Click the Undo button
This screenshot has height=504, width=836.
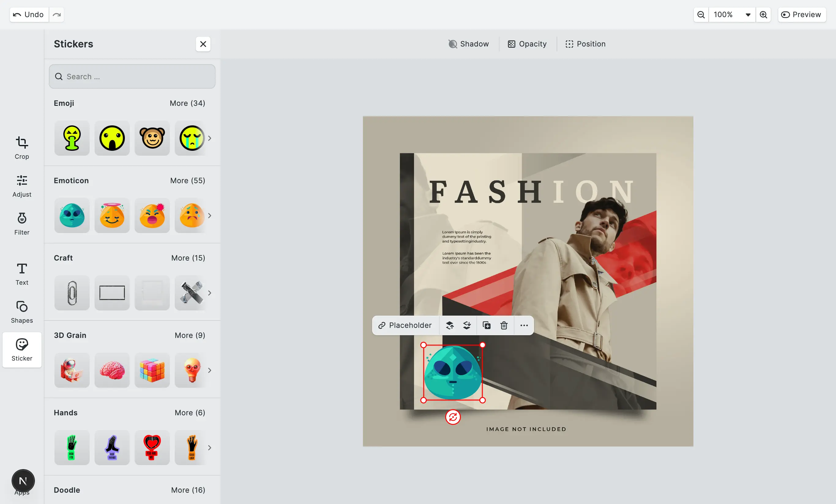tap(29, 15)
